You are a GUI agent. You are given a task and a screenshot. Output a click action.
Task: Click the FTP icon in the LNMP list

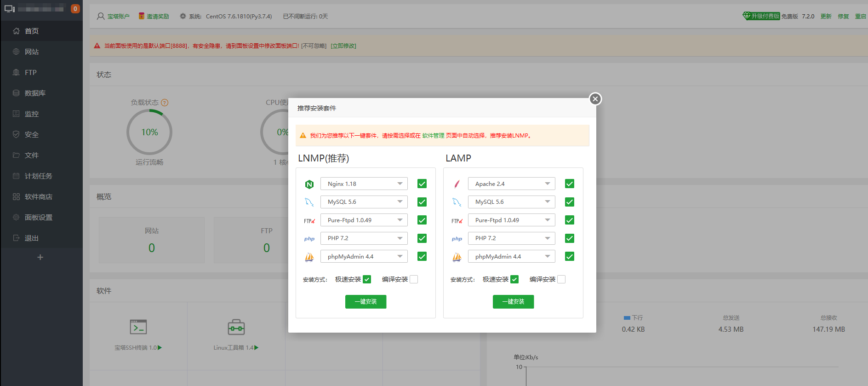309,221
